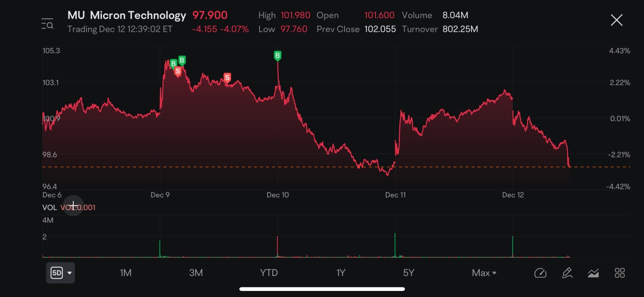Select the 5Y chart range

pyautogui.click(x=409, y=273)
